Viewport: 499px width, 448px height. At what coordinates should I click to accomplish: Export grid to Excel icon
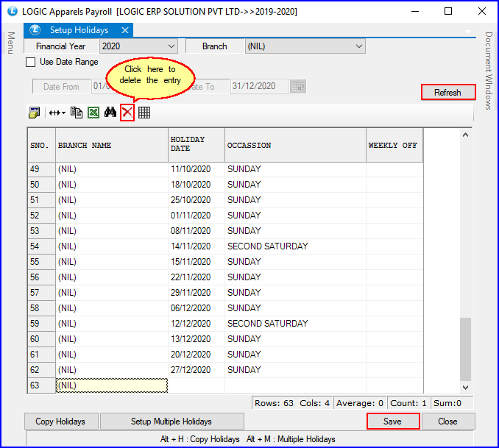coord(93,113)
